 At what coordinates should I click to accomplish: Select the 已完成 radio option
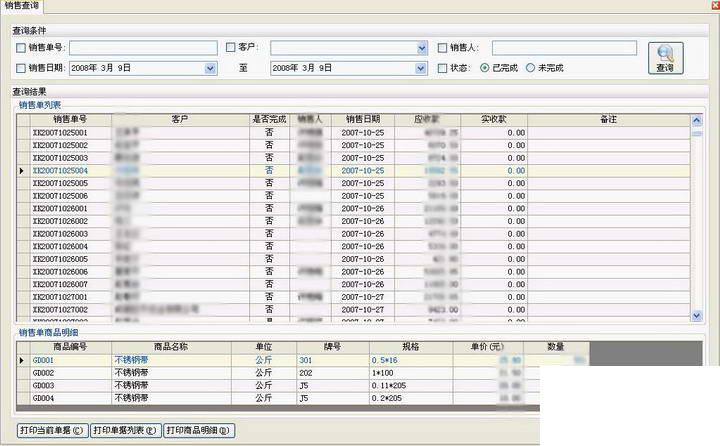[484, 68]
